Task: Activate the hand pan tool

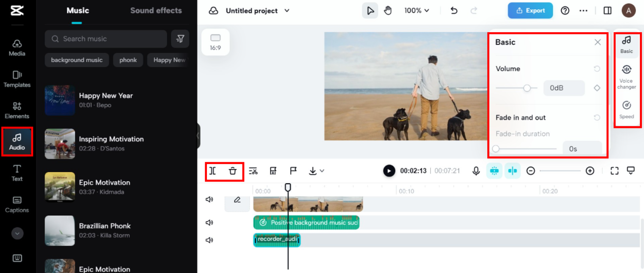Action: pos(388,11)
